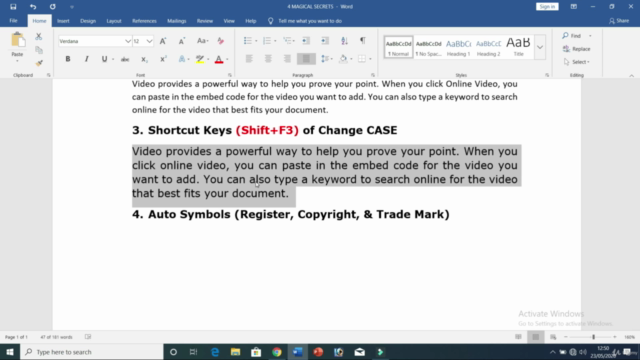640x360 pixels.
Task: Activate the Format Painter
Action: pyautogui.click(x=39, y=63)
